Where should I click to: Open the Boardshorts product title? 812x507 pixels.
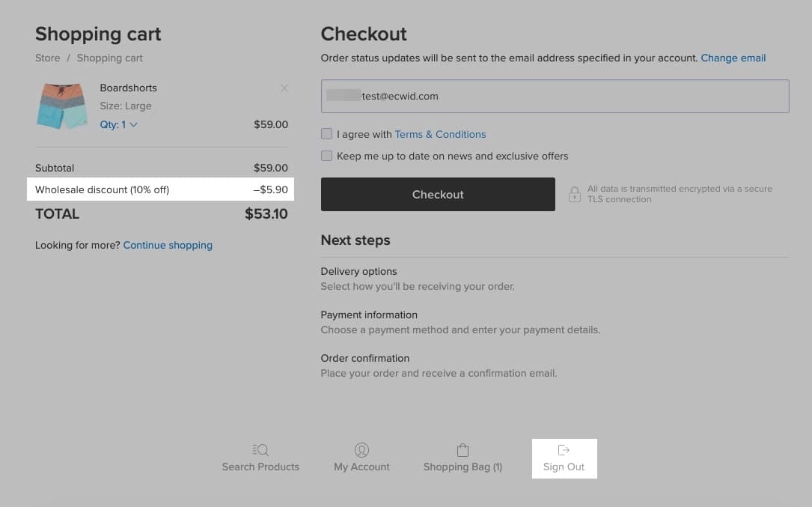pos(128,88)
